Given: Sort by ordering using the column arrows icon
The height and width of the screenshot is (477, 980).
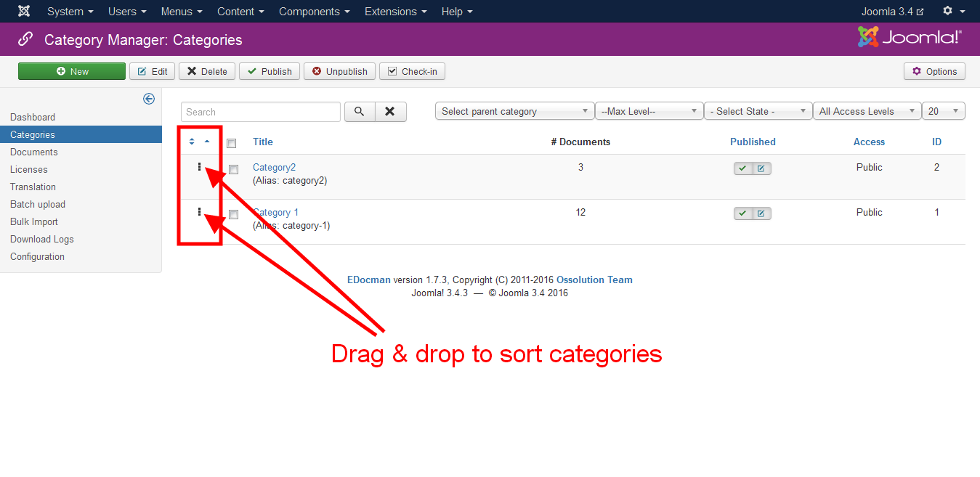Looking at the screenshot, I should point(192,142).
